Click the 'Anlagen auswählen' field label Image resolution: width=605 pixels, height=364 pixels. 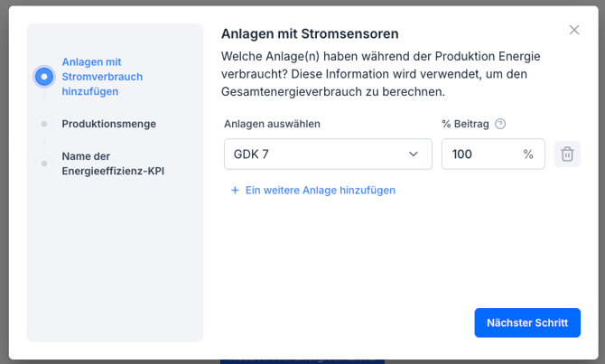[x=272, y=124]
